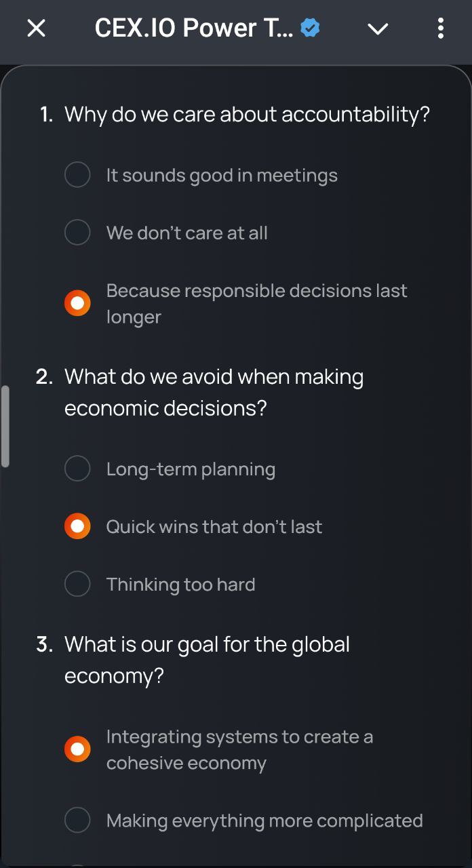This screenshot has width=472, height=868.
Task: Pick "Making everything more complicated" radio button
Action: [x=77, y=821]
